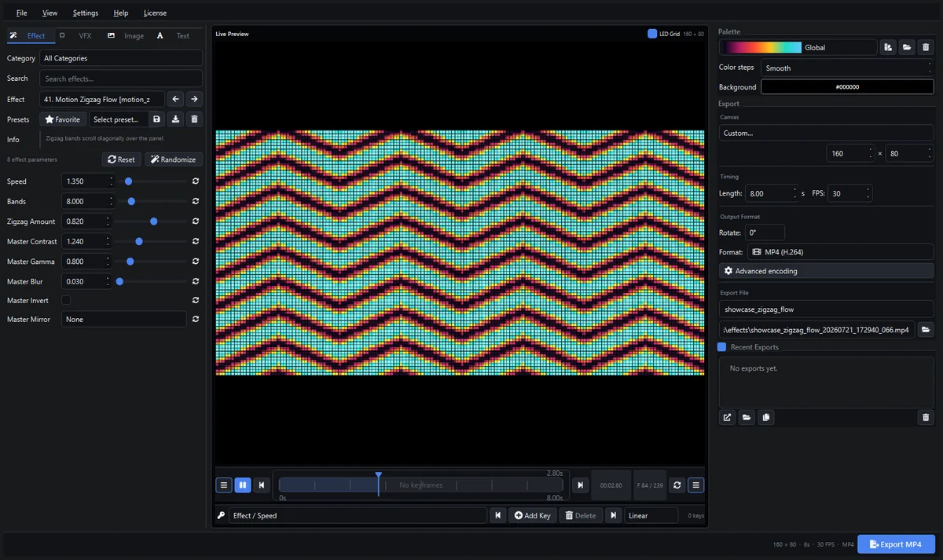943x560 pixels.
Task: Reset Master Mirror with its refresh icon
Action: 195,320
